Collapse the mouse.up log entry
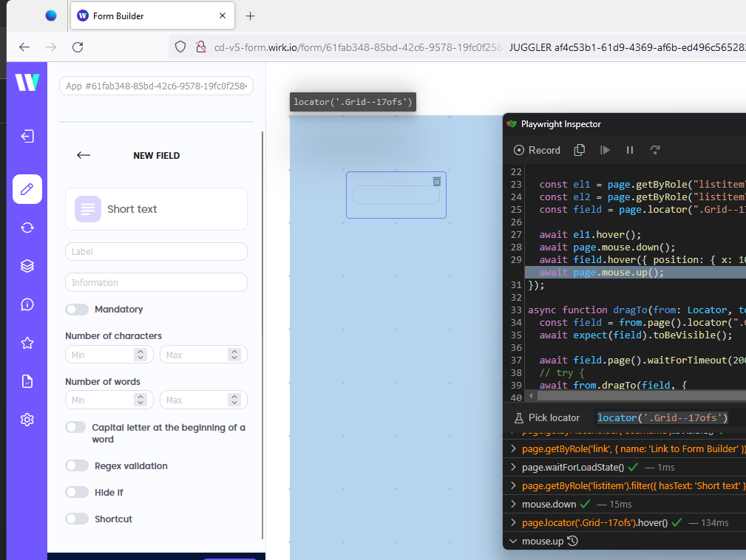 pyautogui.click(x=512, y=541)
